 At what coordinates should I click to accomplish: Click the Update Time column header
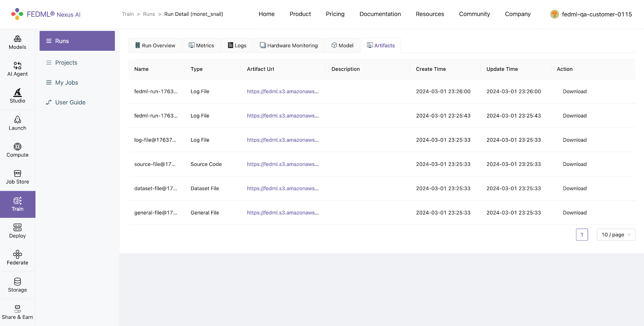pos(502,69)
